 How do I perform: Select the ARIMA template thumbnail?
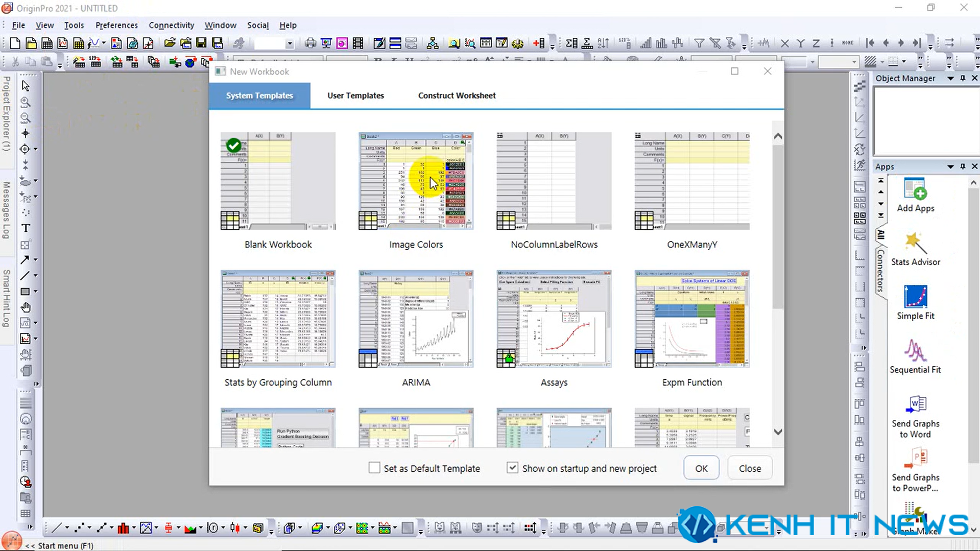(x=416, y=319)
